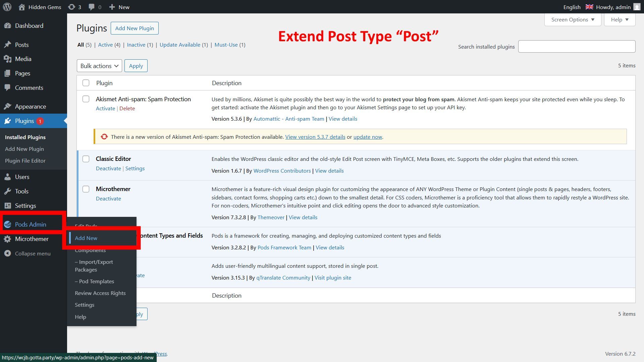Open Settings in the main sidebar
The height and width of the screenshot is (362, 644).
pos(25,205)
